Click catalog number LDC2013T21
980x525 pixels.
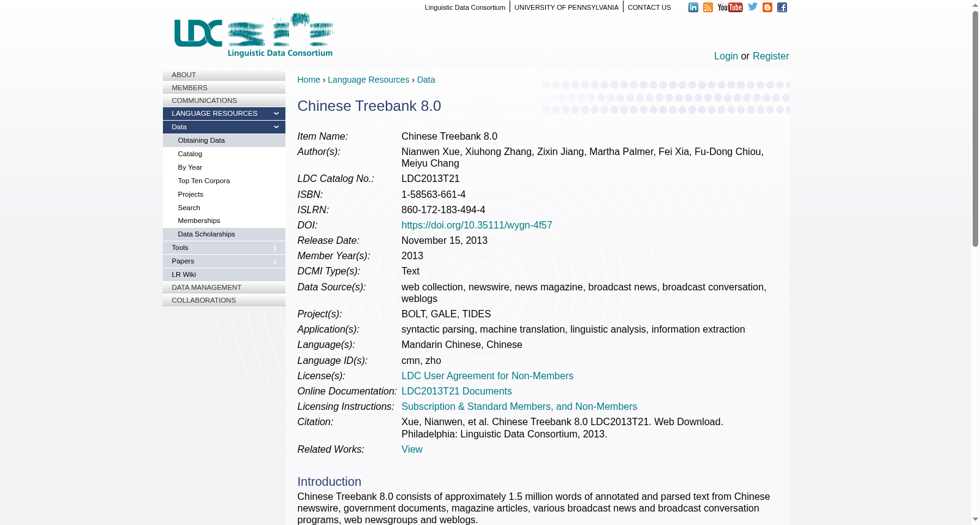tap(431, 179)
